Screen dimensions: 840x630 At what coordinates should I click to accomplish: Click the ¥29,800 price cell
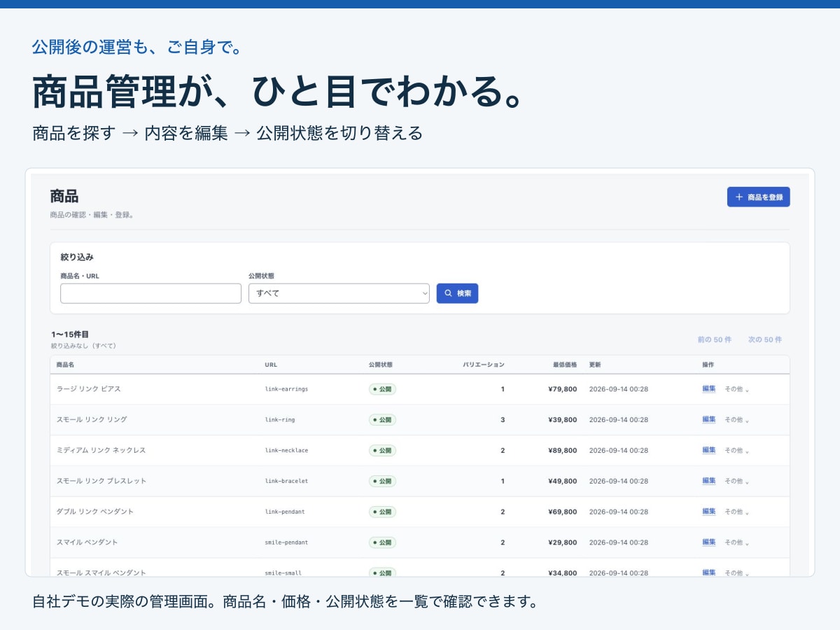(563, 543)
